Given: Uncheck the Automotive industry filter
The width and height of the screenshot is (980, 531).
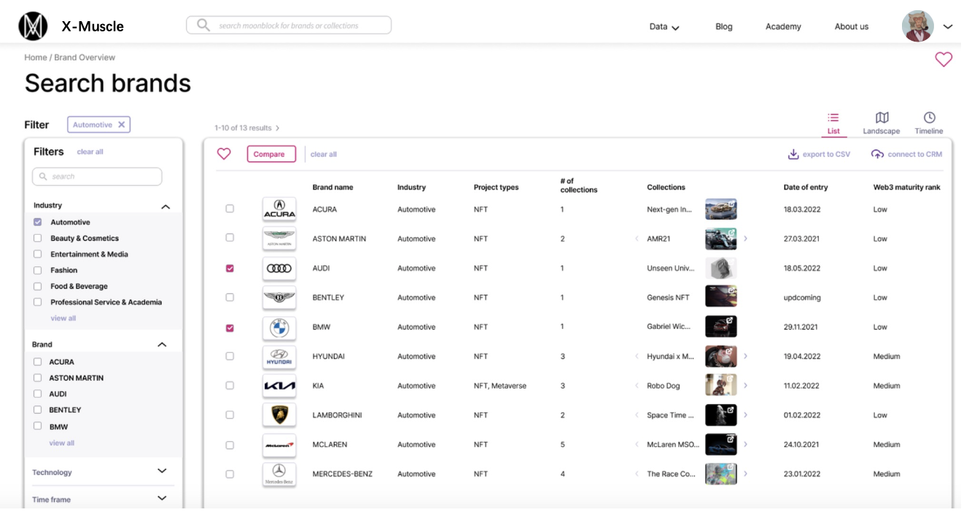Looking at the screenshot, I should (x=37, y=222).
